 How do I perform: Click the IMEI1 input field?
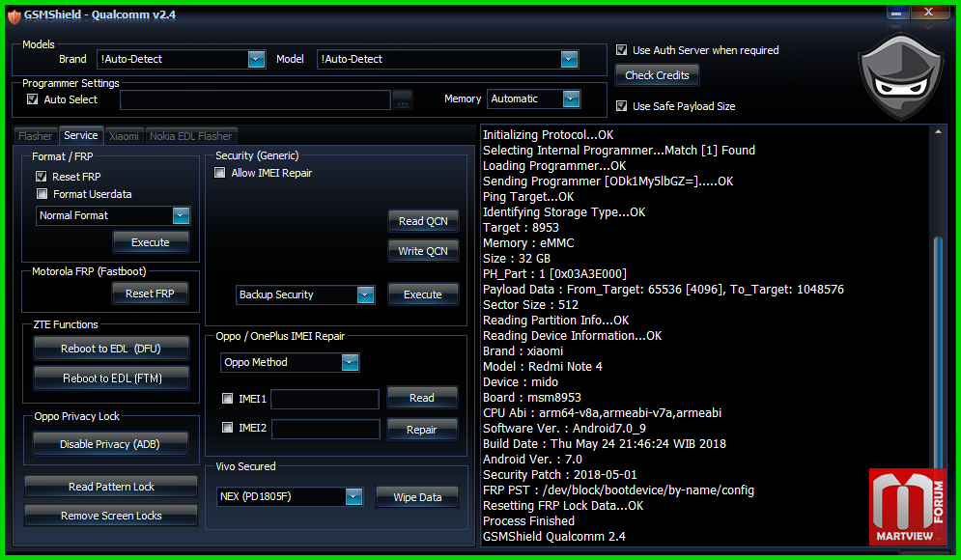pos(325,400)
